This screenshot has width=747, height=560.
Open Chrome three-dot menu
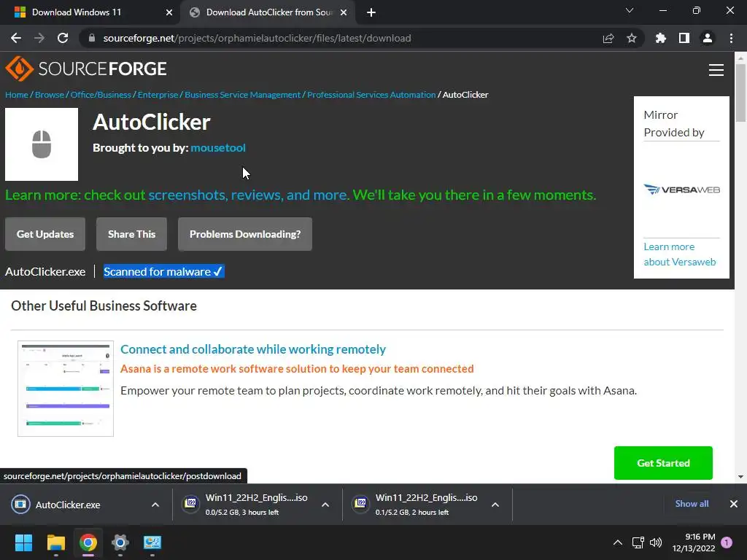(x=731, y=38)
